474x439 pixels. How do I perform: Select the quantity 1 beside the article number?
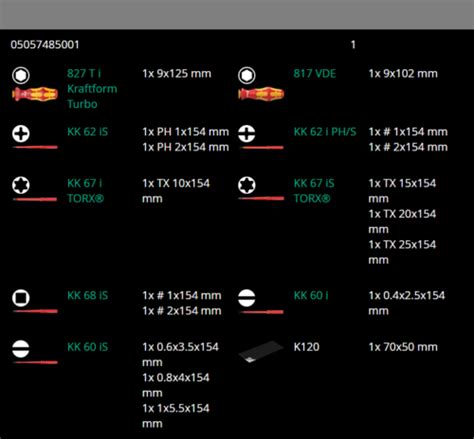click(353, 45)
